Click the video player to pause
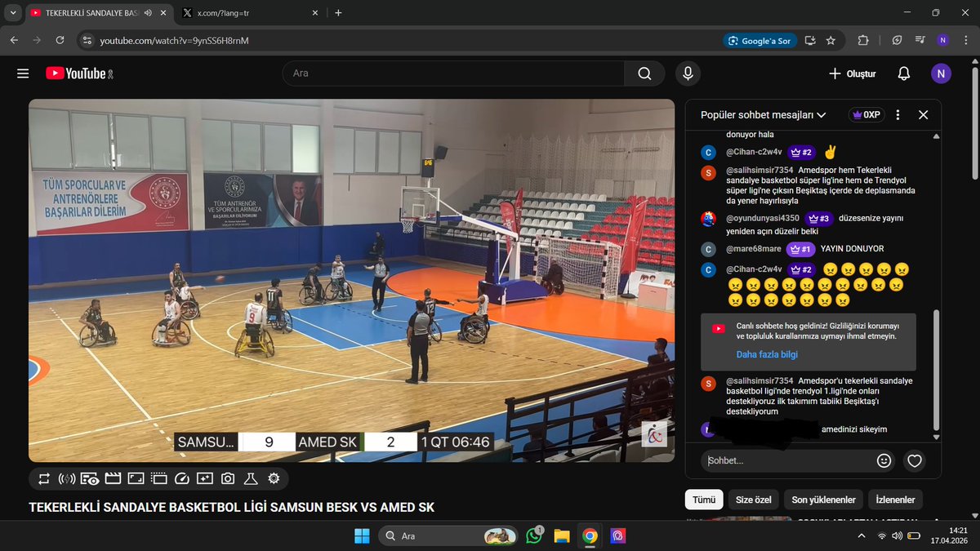 tap(351, 280)
